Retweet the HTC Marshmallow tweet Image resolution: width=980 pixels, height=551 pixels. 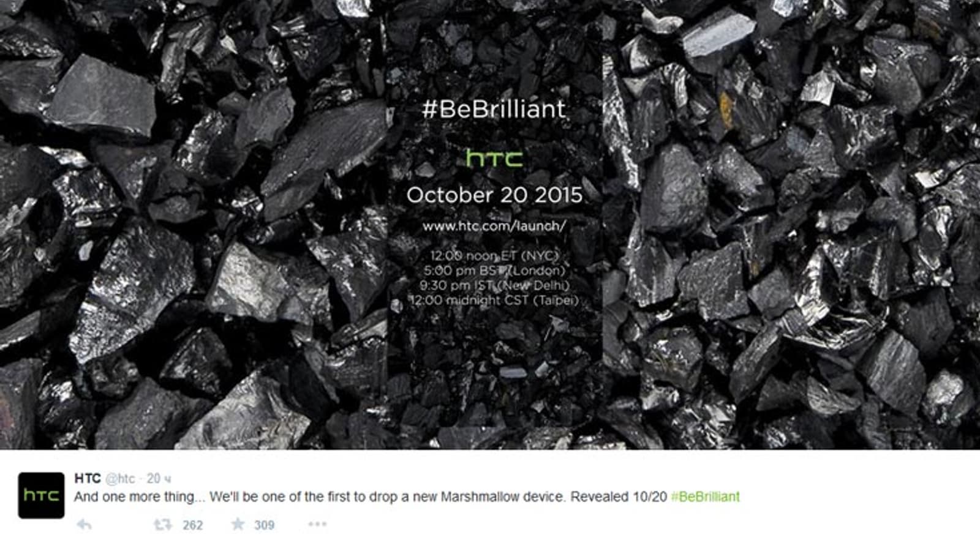click(x=162, y=525)
